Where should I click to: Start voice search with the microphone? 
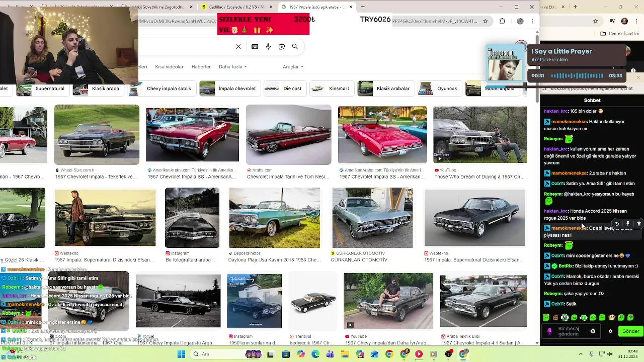click(x=268, y=47)
